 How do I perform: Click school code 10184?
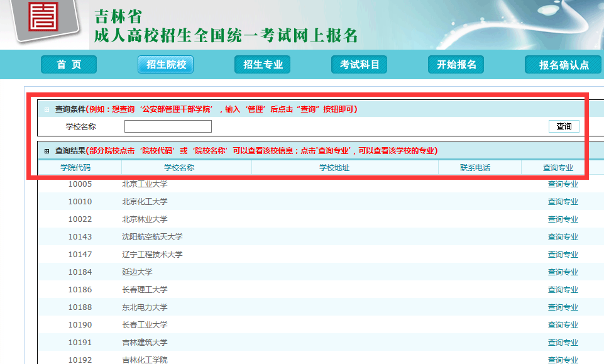(80, 272)
